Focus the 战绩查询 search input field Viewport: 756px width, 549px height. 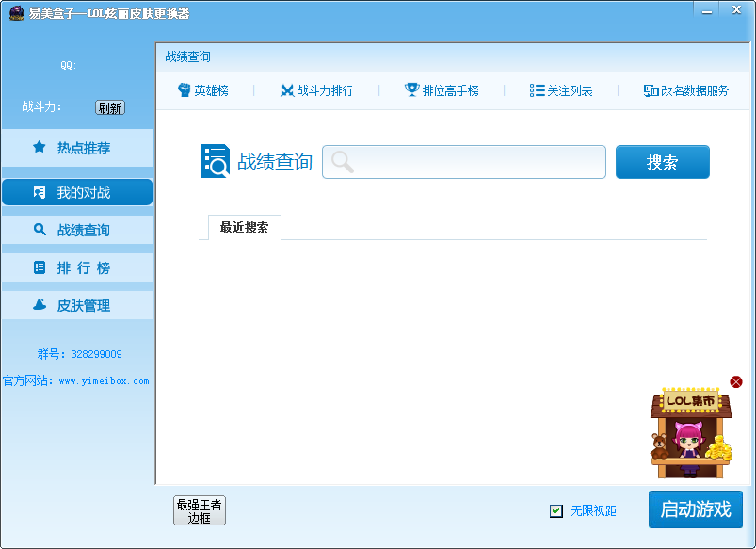click(x=464, y=162)
